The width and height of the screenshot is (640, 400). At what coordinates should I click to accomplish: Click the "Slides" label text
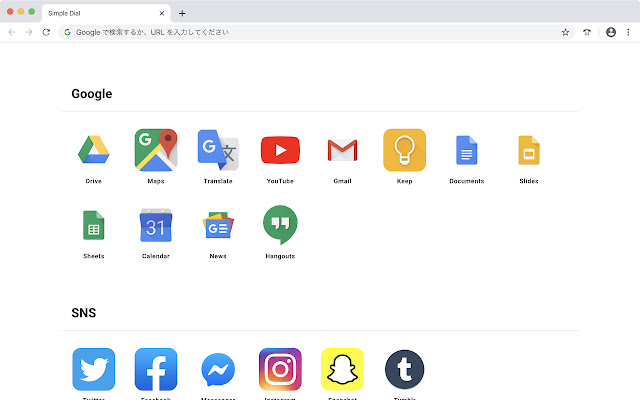pos(529,181)
